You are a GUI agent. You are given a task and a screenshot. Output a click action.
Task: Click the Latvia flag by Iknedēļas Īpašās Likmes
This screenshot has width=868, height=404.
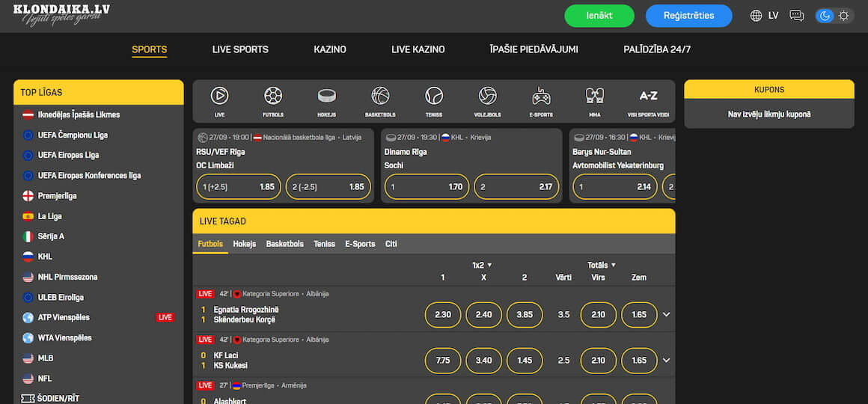tap(28, 114)
